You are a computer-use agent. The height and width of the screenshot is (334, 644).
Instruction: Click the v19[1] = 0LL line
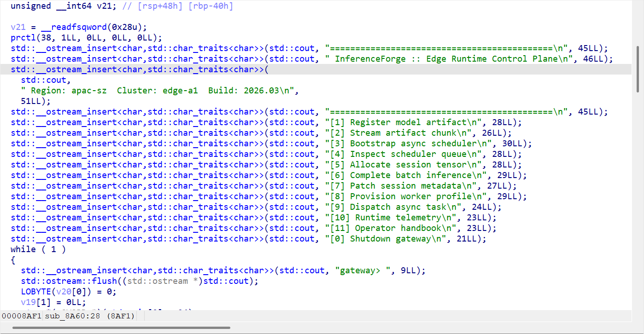coord(54,302)
